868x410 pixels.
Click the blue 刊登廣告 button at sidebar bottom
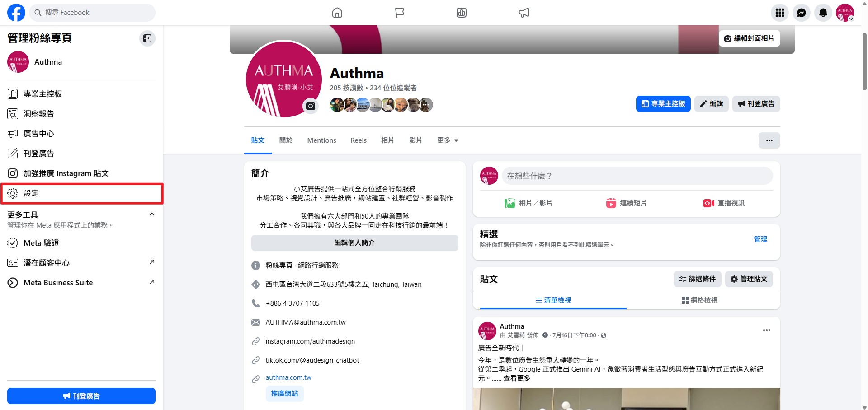(81, 396)
